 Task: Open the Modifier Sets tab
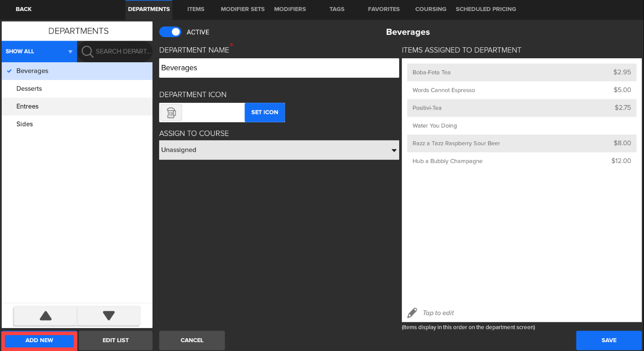243,9
